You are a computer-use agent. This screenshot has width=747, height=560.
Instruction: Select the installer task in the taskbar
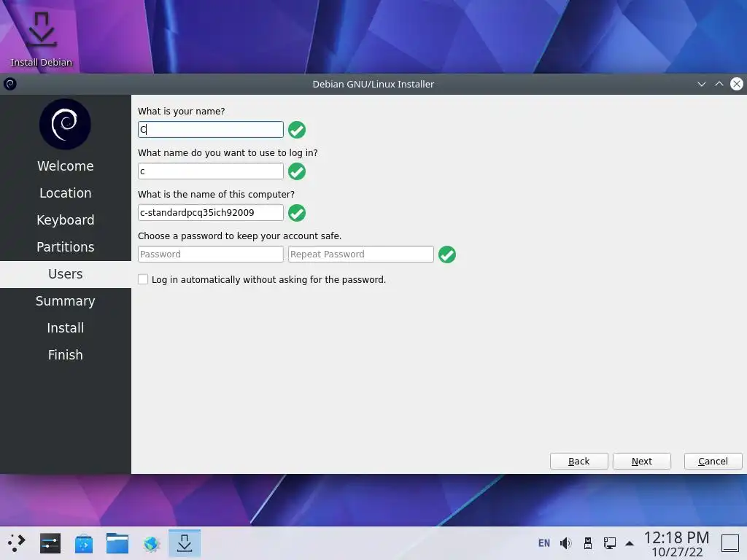[x=185, y=542]
